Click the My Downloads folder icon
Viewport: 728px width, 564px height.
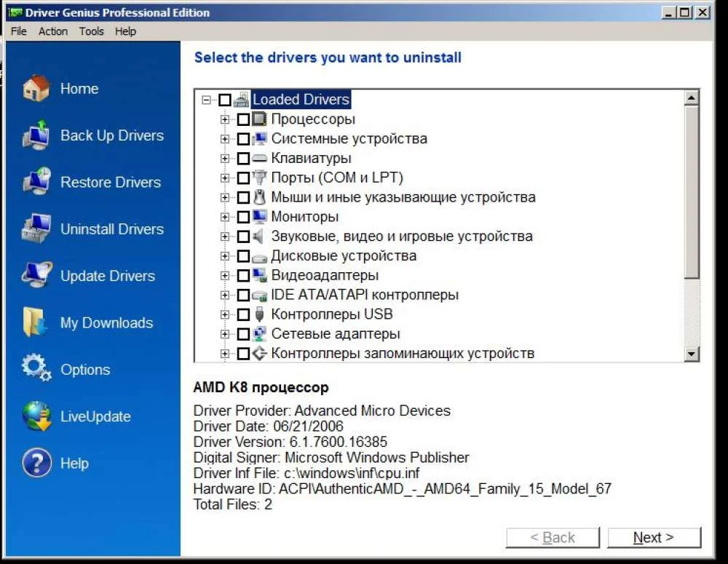(35, 322)
